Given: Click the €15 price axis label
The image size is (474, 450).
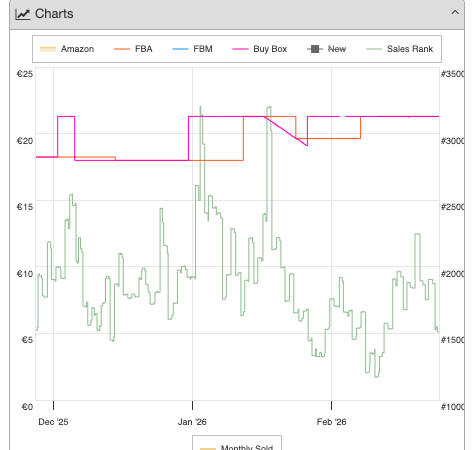Looking at the screenshot, I should tap(25, 207).
